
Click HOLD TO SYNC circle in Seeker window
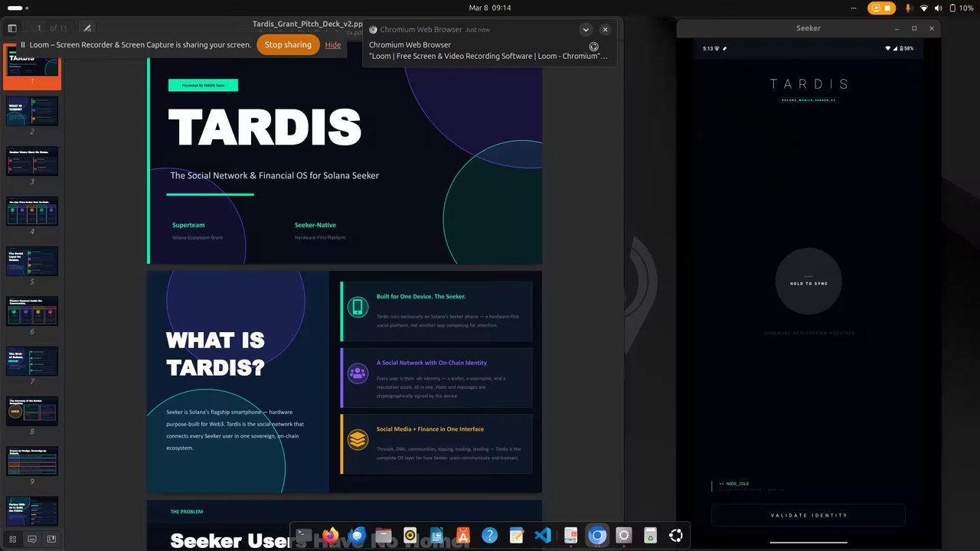pos(808,282)
